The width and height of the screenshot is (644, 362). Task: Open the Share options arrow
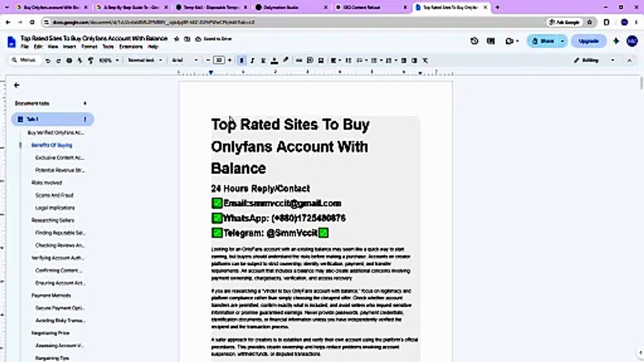click(562, 41)
